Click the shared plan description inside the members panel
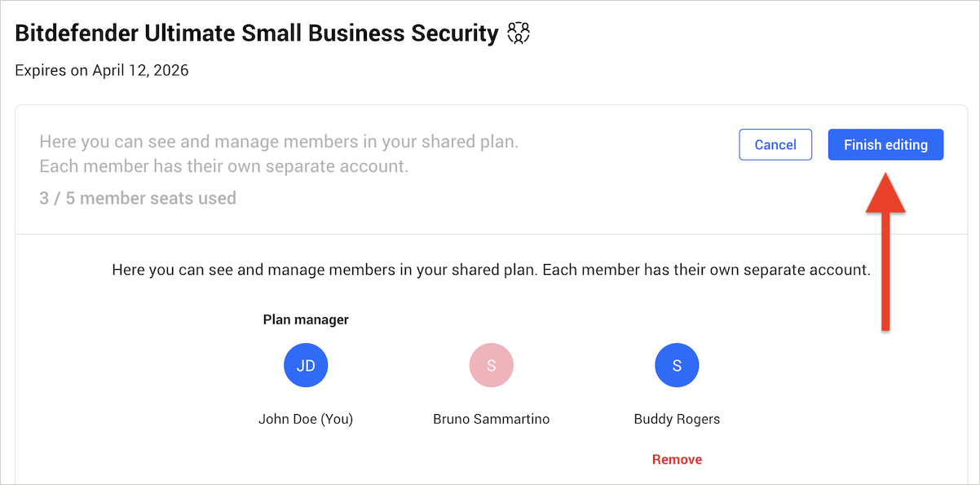The image size is (980, 485). pos(490,269)
